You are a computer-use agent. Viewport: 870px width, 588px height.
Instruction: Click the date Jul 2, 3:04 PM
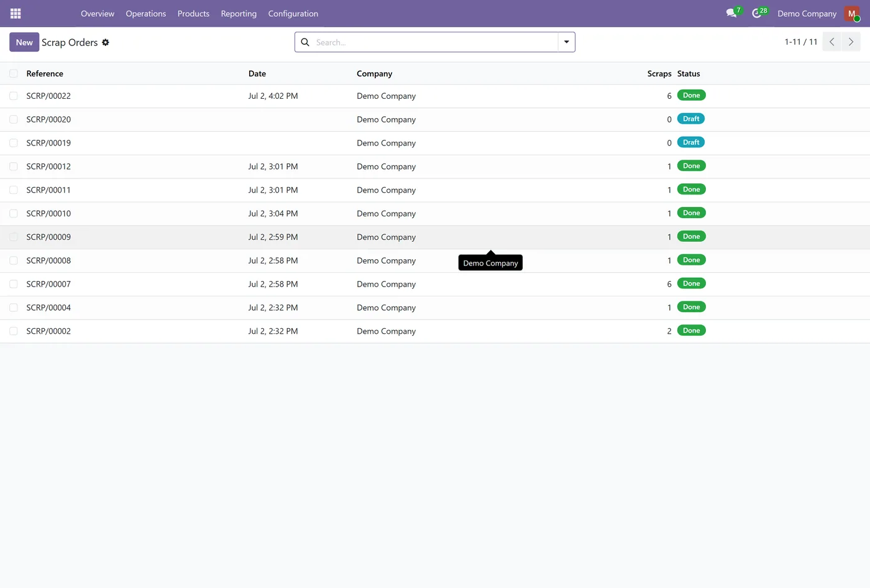coord(273,214)
